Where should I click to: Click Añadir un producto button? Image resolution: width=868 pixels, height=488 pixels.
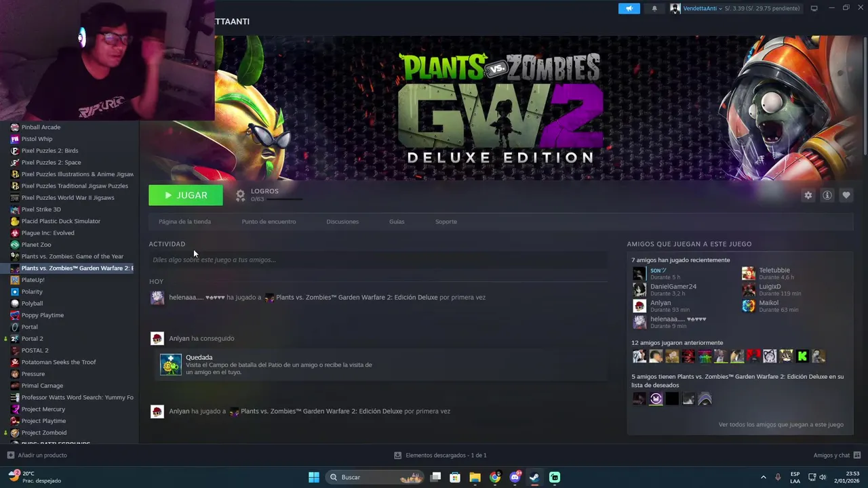coord(37,455)
